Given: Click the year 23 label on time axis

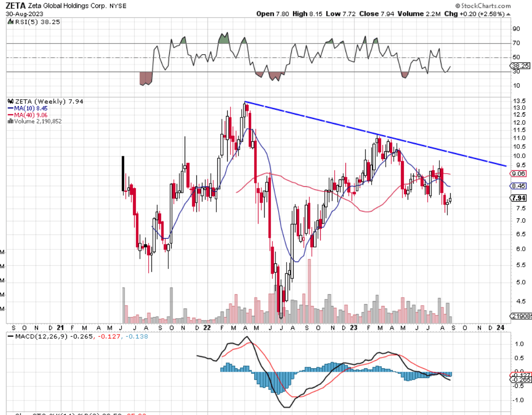Looking at the screenshot, I should pos(353,328).
